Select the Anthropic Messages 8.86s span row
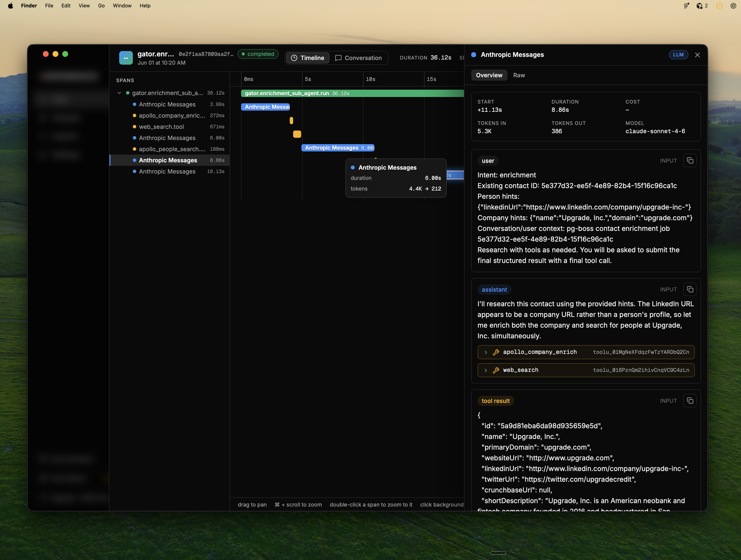Screen dimensions: 741x560 170,160
